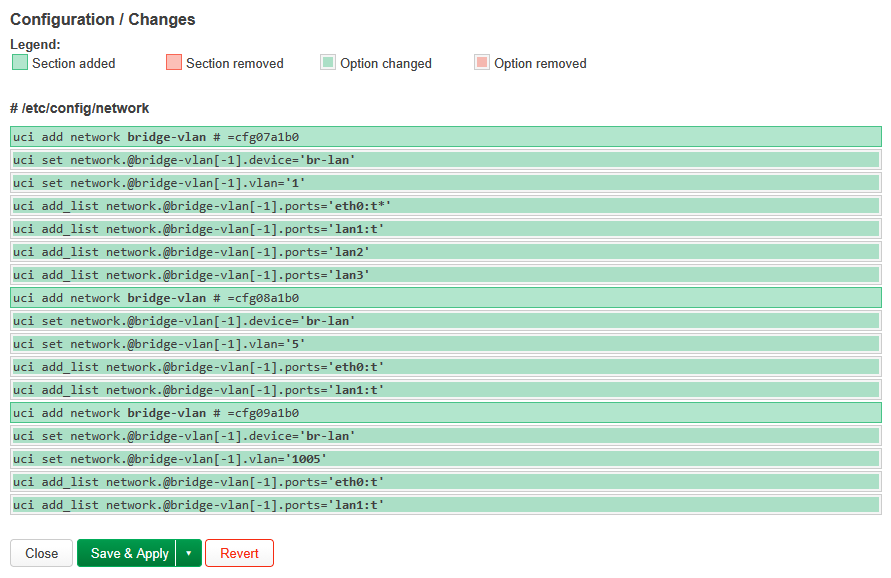Click the bridge-vlan cfg07a1b0 section line
Image resolution: width=891 pixels, height=578 pixels.
[445, 137]
